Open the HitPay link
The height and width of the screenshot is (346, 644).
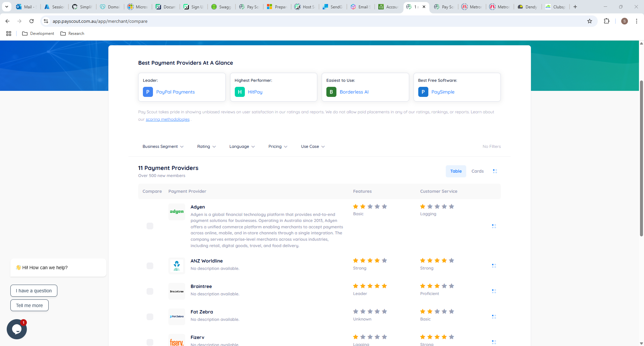click(255, 92)
